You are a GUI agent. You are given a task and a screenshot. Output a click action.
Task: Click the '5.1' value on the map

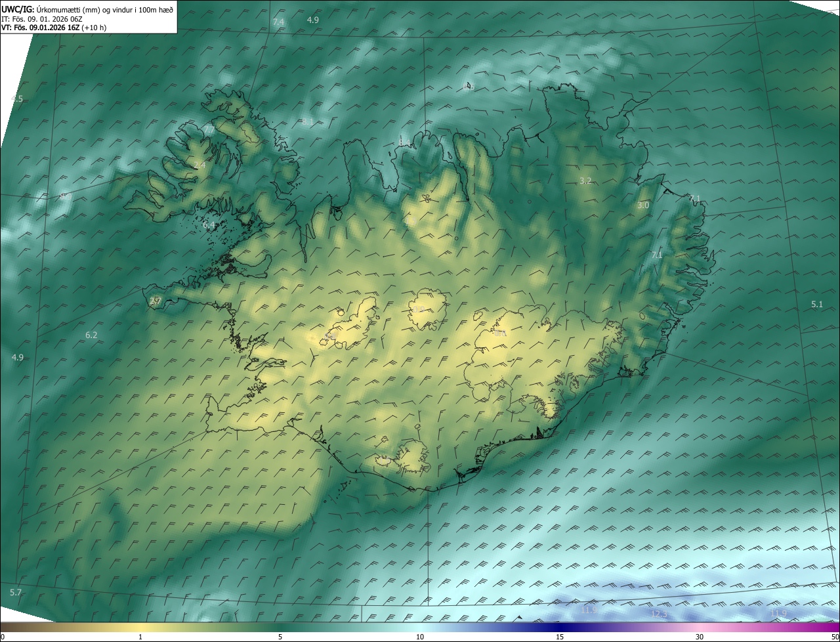point(816,304)
